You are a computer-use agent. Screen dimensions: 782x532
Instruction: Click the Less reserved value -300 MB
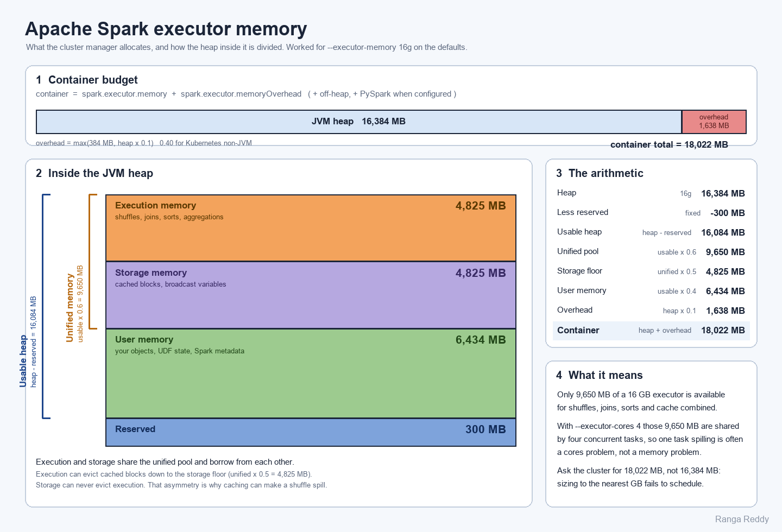click(728, 213)
